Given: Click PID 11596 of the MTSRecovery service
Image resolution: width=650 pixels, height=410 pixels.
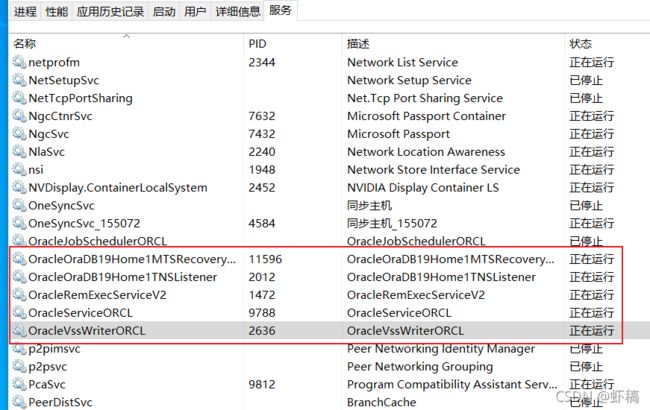Looking at the screenshot, I should pos(265,259).
